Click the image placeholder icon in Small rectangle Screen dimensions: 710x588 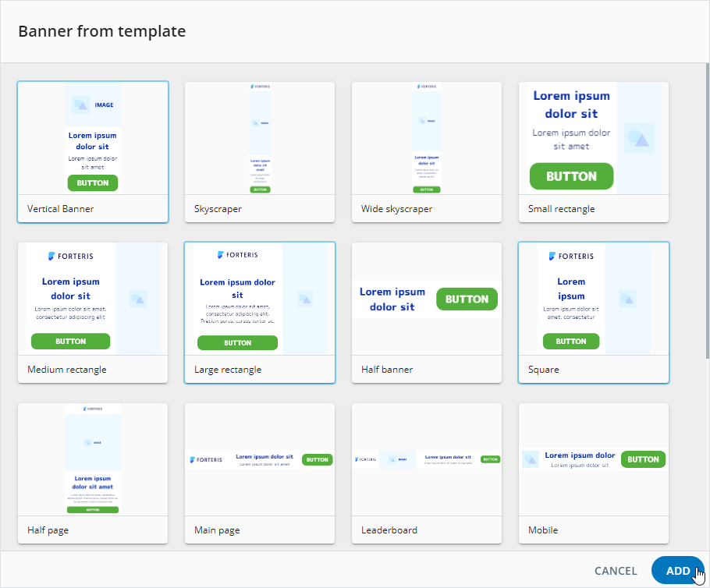pyautogui.click(x=639, y=138)
